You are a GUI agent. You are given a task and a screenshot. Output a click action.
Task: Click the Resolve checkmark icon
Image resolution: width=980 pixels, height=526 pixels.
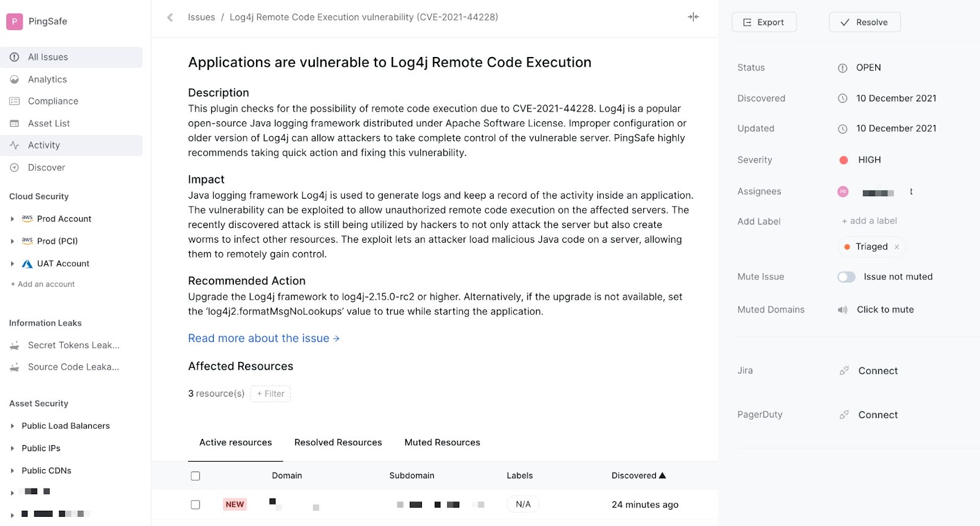pos(845,23)
